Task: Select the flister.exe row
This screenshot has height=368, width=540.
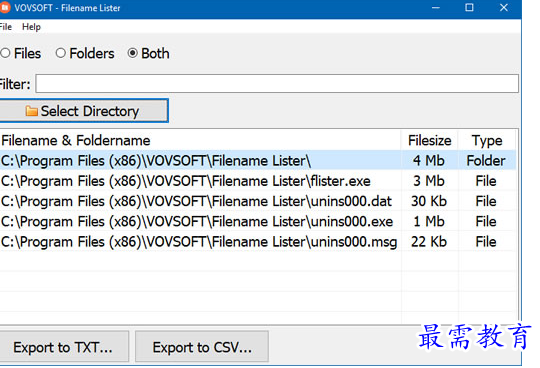Action: click(x=258, y=181)
